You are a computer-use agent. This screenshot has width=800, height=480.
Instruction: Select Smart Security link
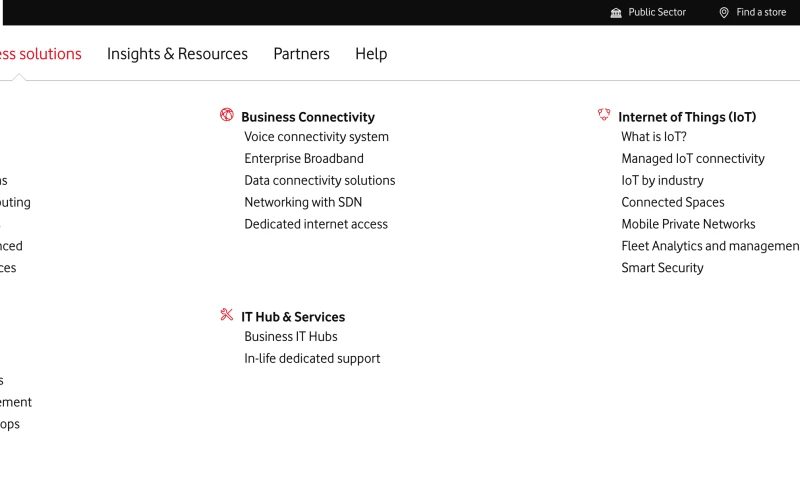coord(662,269)
